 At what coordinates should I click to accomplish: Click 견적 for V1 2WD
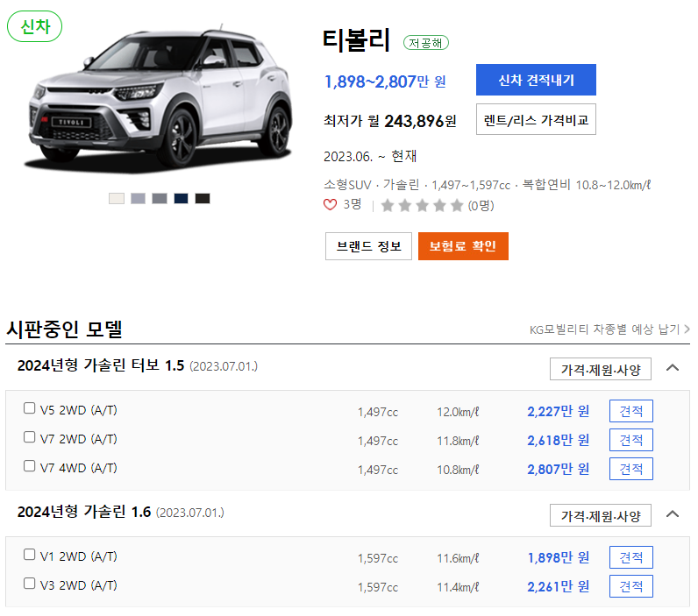point(630,558)
